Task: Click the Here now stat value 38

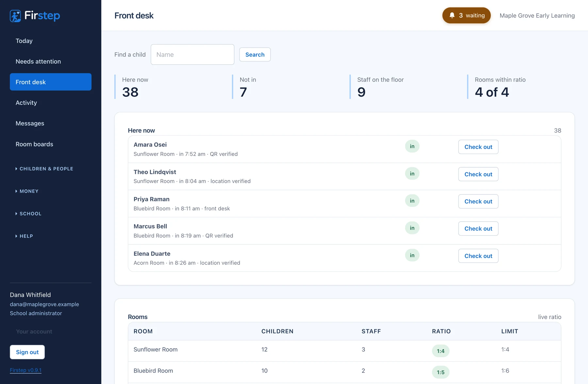Action: (130, 92)
